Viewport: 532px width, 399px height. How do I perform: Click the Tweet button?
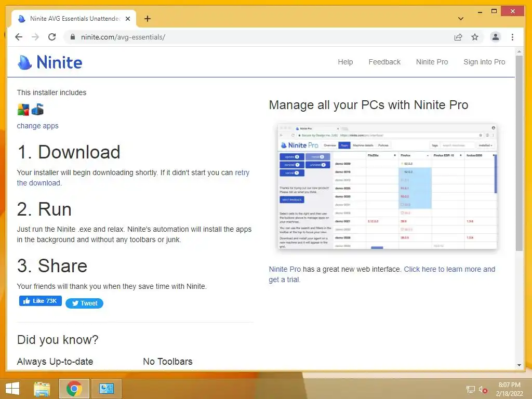pos(84,303)
